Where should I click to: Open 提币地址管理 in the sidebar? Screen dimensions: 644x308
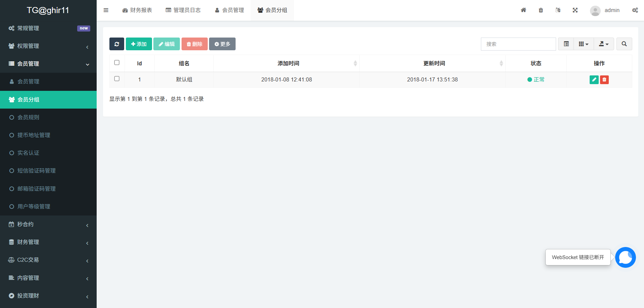point(48,135)
